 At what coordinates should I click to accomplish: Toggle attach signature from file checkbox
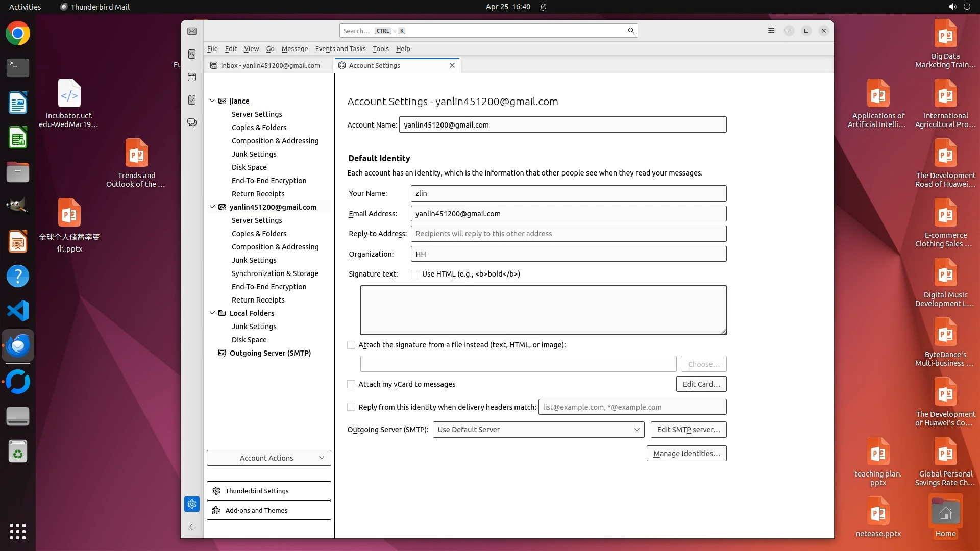pyautogui.click(x=351, y=345)
